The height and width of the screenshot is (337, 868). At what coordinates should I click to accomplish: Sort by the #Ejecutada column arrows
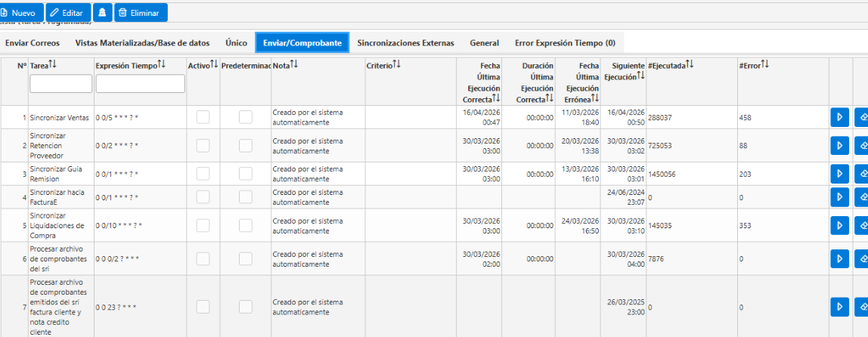tap(690, 65)
